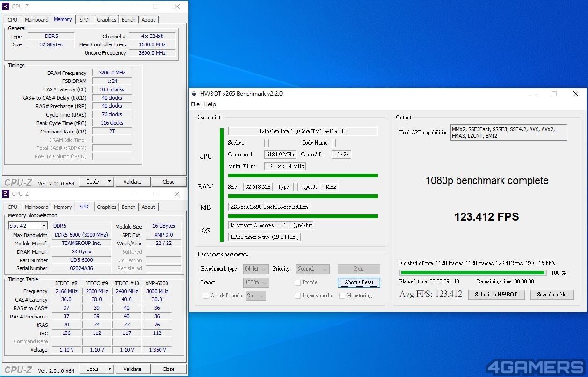Click the green bar under the CPU section
The image size is (588, 377).
[303, 176]
